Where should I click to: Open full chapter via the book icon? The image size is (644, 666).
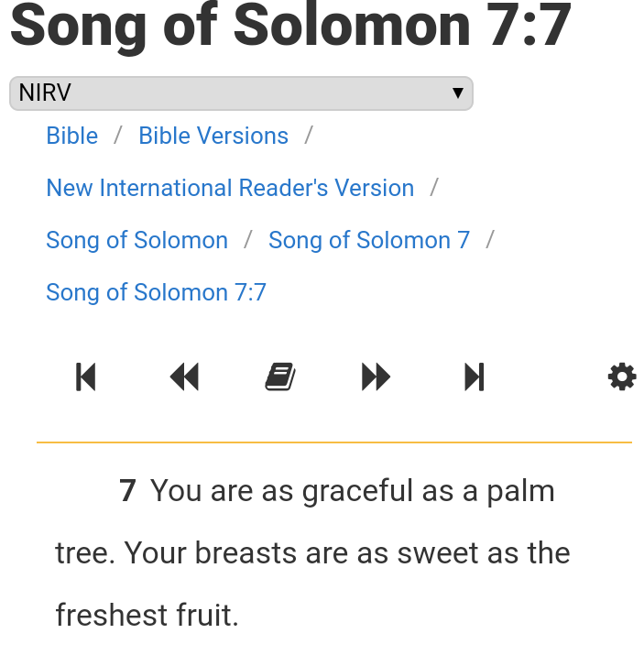pos(280,377)
